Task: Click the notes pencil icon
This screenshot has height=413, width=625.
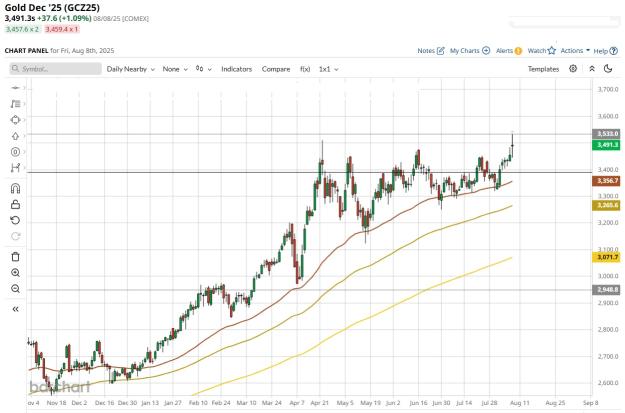Action: (x=440, y=51)
